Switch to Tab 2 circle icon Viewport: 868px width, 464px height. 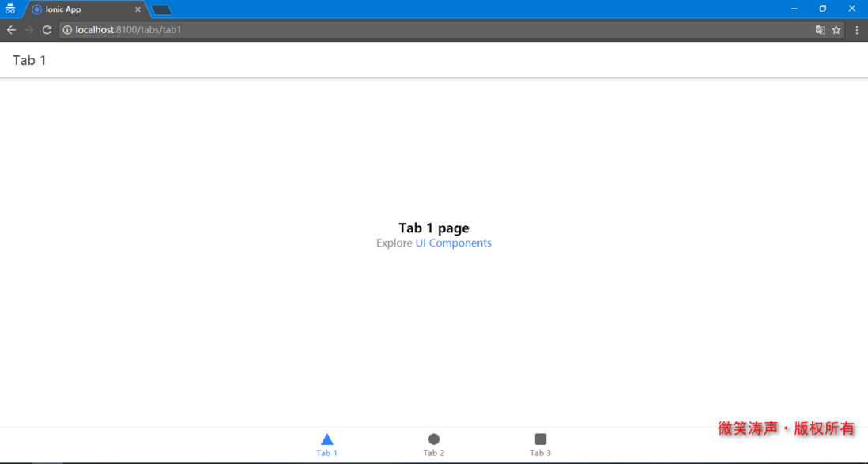[x=434, y=439]
